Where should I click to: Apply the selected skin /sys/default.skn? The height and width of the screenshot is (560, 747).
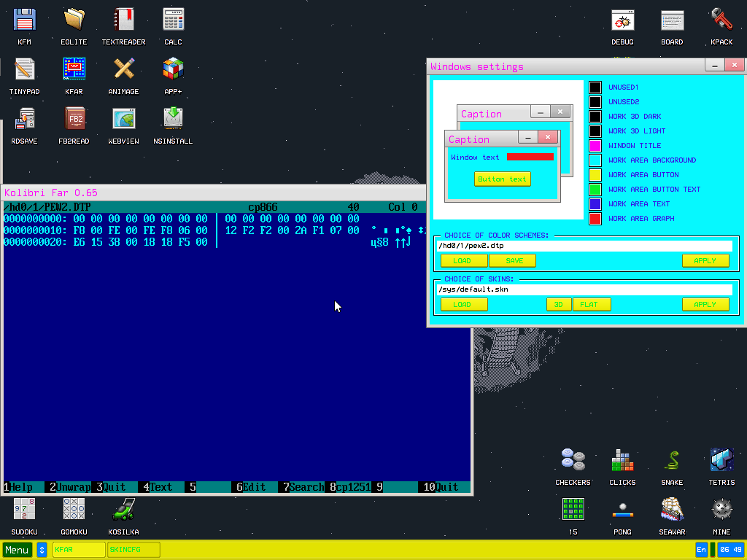pos(705,304)
